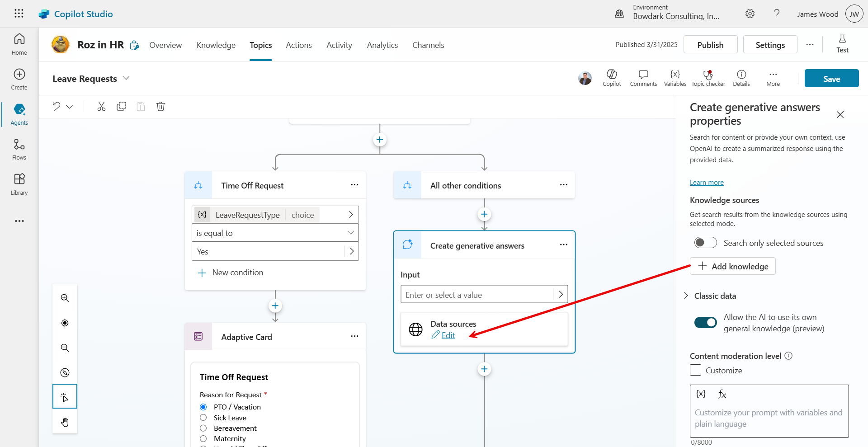This screenshot has width=868, height=447.
Task: Open Create generative answers node menu
Action: tap(563, 245)
